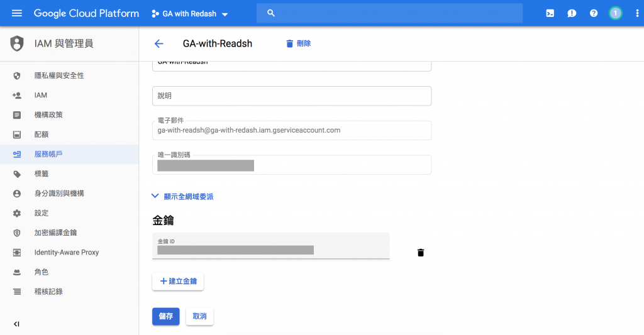Open 稽核記錄 in the sidebar
The image size is (644, 335).
[x=69, y=292]
